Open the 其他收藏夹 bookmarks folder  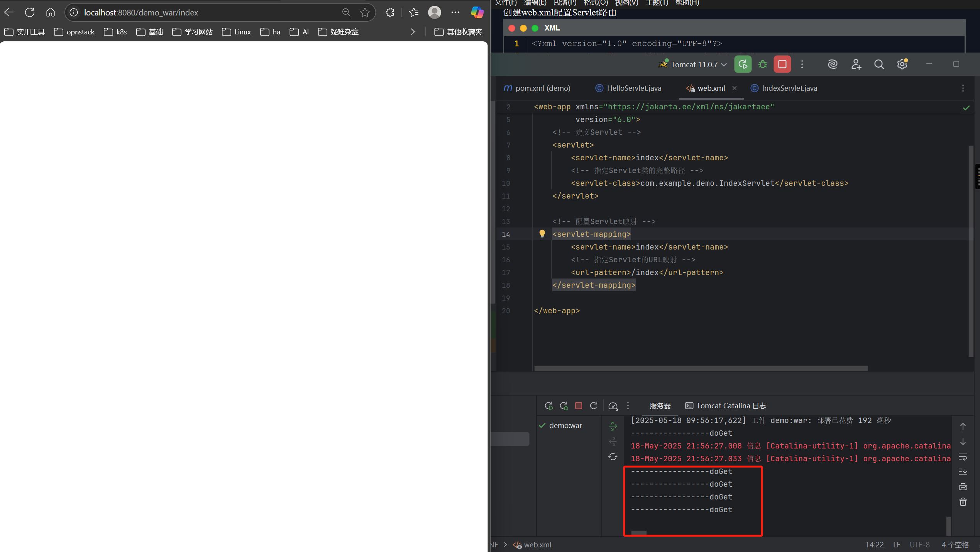coord(458,32)
